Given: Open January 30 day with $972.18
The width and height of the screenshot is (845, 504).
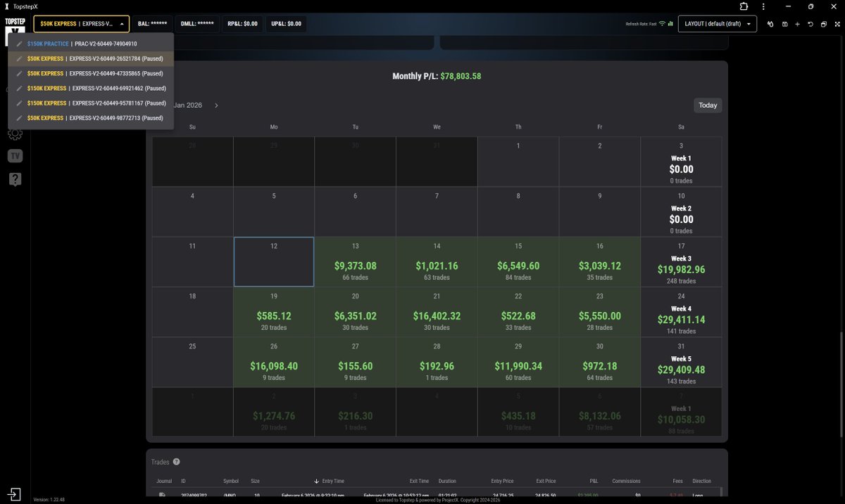Looking at the screenshot, I should [x=600, y=362].
